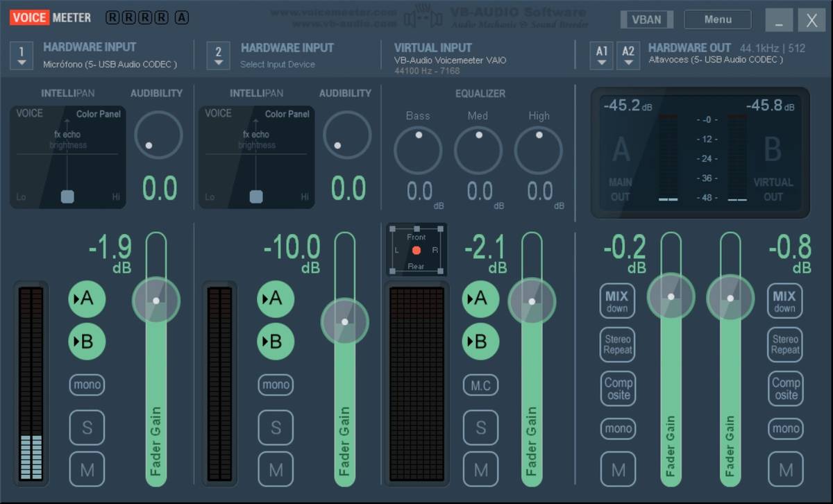Click the High equalizer knob

point(539,150)
